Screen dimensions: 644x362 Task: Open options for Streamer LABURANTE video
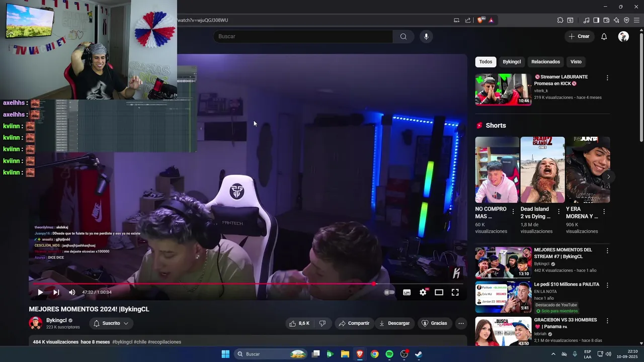pyautogui.click(x=607, y=78)
